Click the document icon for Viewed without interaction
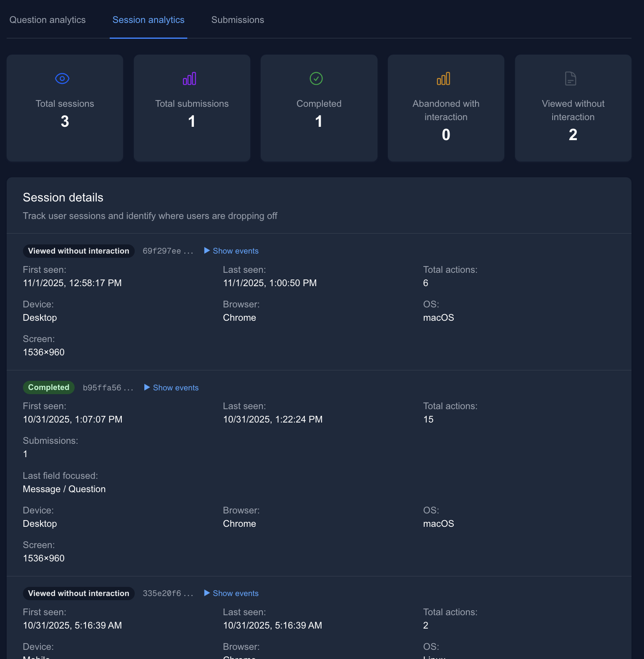Screen dimensions: 644x659 (x=571, y=78)
